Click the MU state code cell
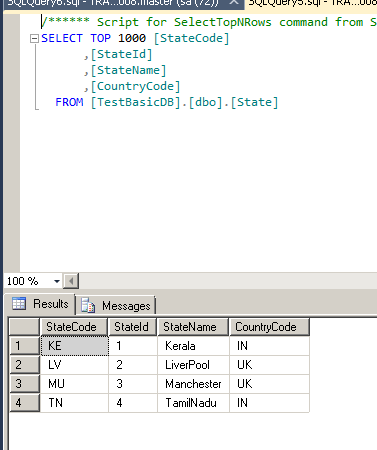The image size is (377, 450). (74, 384)
